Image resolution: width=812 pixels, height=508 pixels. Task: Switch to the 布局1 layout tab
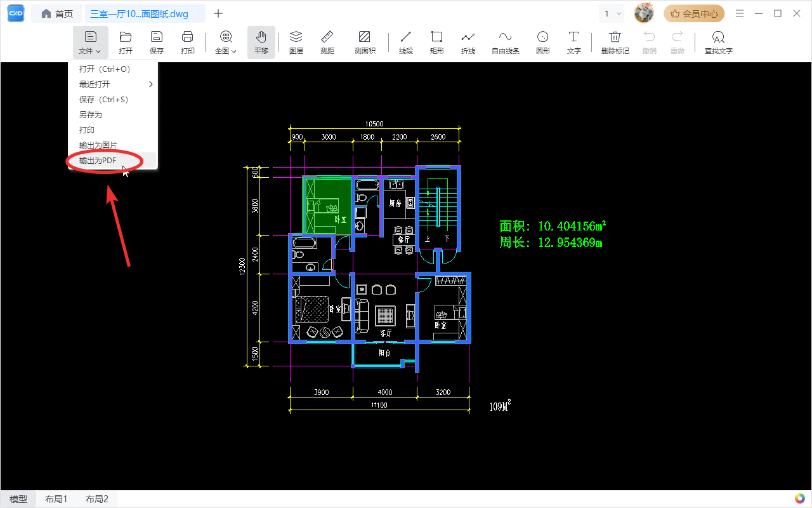coord(56,499)
